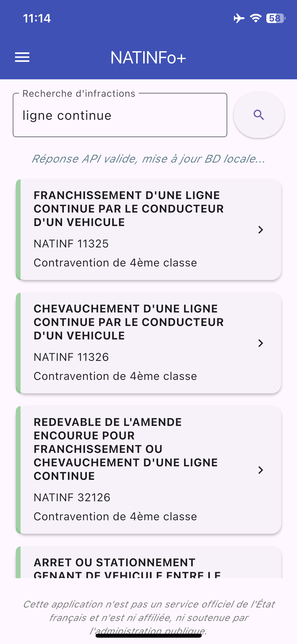Select the CHEVAUCHEMENT D'UNE LIGNE CONTINUE title
Image resolution: width=297 pixels, height=644 pixels.
(x=129, y=322)
